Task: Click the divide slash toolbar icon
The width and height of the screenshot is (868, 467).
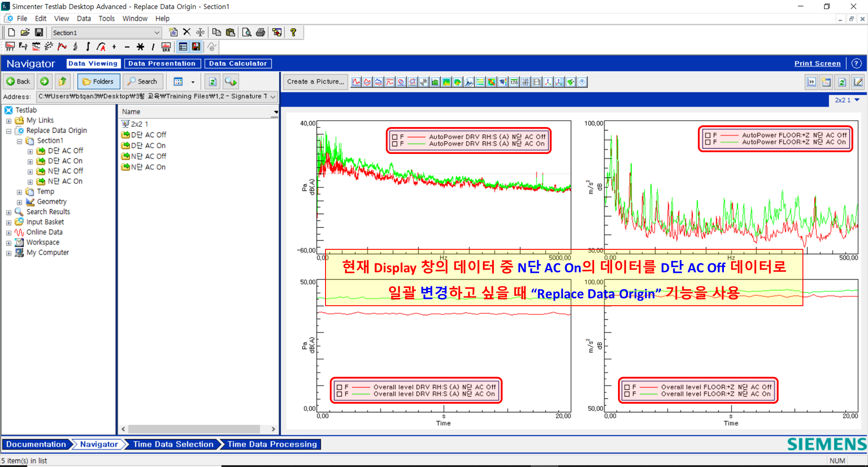Action: pyautogui.click(x=153, y=46)
